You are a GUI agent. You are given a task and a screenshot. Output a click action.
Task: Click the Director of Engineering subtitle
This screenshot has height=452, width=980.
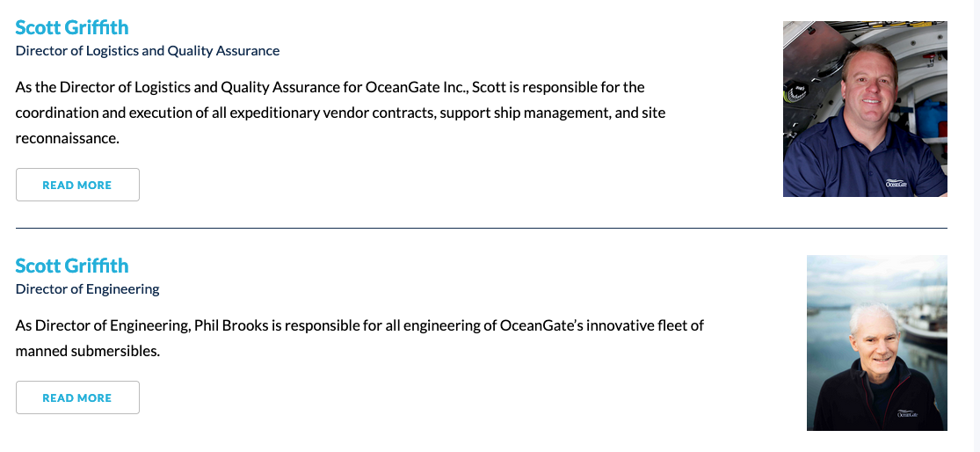[88, 289]
